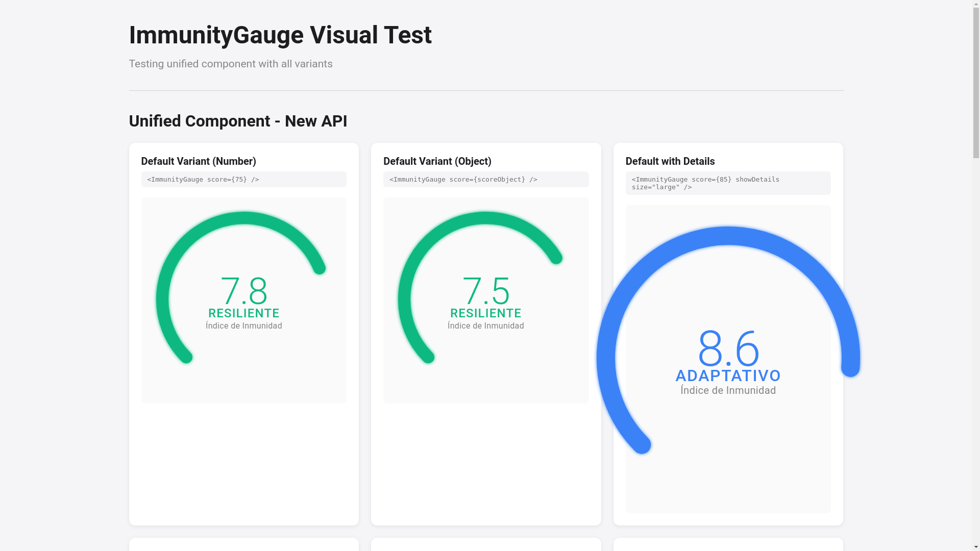Click the "Testing unified component with all variants" subtitle
The height and width of the screenshot is (551, 980).
point(231,64)
